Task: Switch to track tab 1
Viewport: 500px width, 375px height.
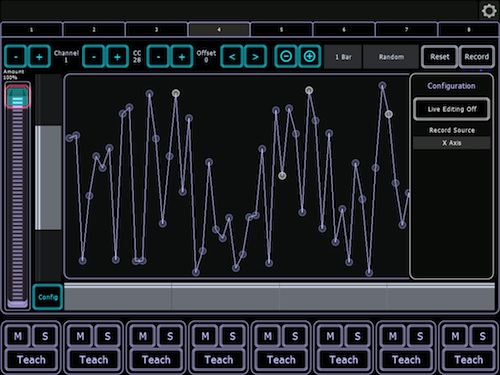Action: click(x=32, y=30)
